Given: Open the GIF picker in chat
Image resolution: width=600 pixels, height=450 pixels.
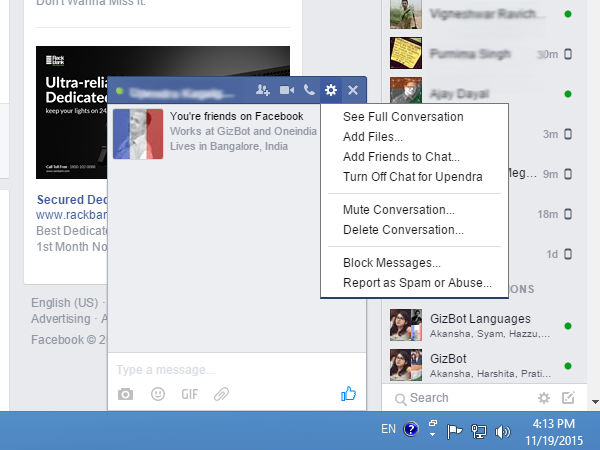Looking at the screenshot, I should coord(189,394).
